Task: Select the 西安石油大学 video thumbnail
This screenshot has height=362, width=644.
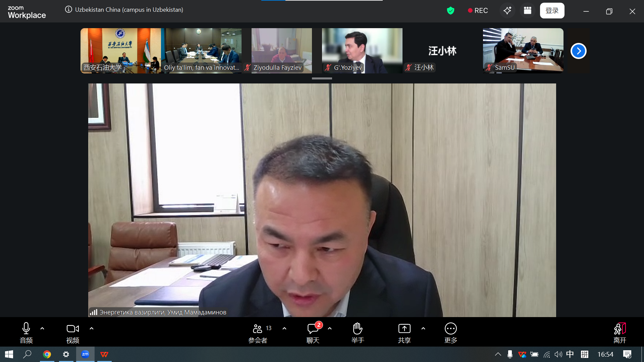Action: (x=121, y=50)
